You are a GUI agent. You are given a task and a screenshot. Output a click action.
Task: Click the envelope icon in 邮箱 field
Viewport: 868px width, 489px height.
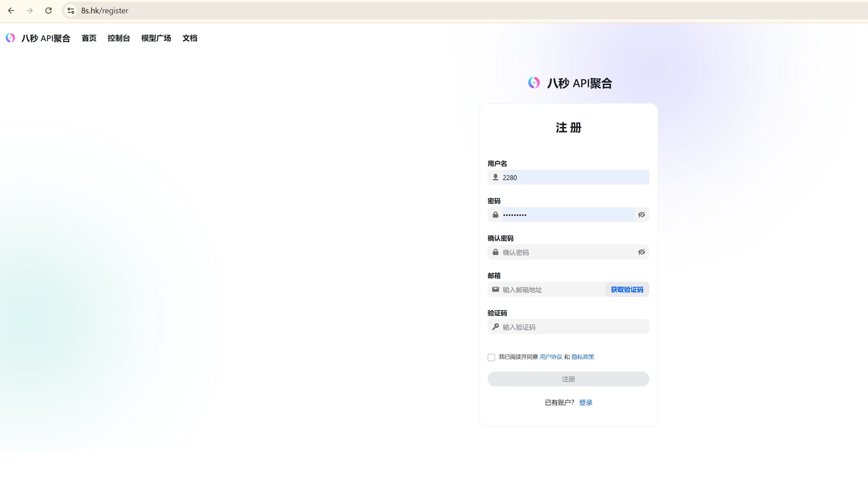click(x=495, y=289)
